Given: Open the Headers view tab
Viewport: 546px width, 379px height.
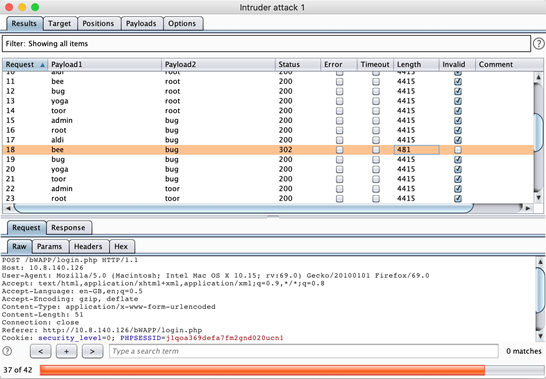Looking at the screenshot, I should pyautogui.click(x=88, y=246).
